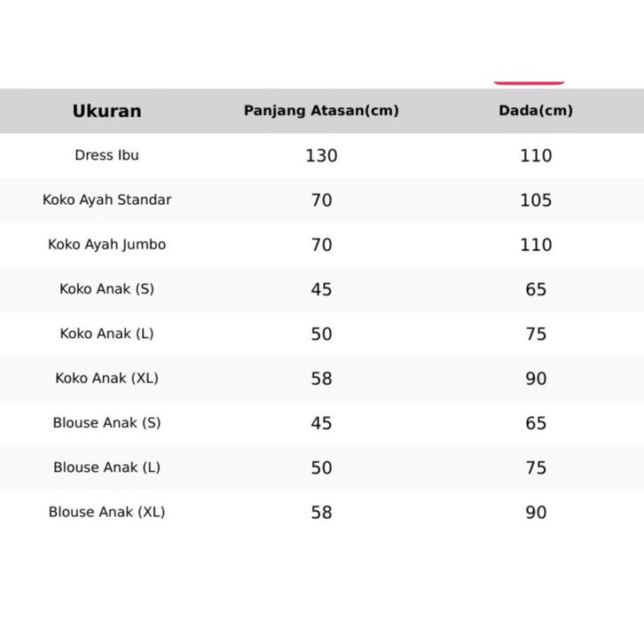Click the Koko Anak (XL) size label

(106, 378)
